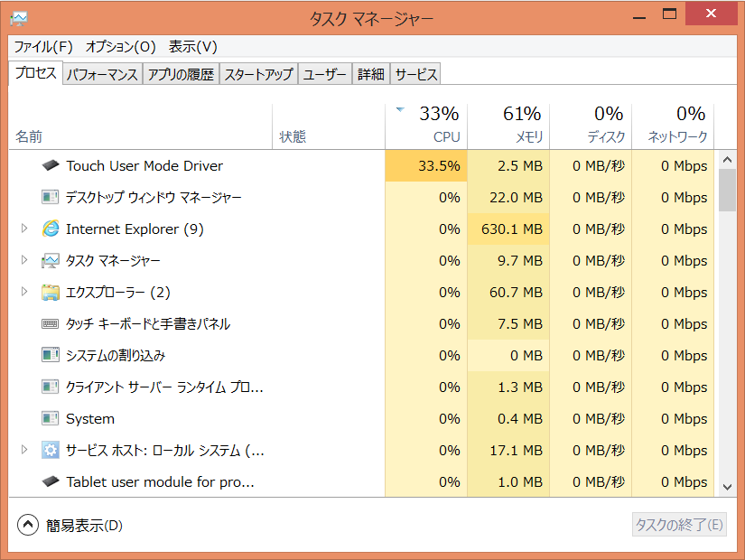Screen dimensions: 745x560
Task: Click the 1.3 MB memory cell
Action: tap(508, 387)
